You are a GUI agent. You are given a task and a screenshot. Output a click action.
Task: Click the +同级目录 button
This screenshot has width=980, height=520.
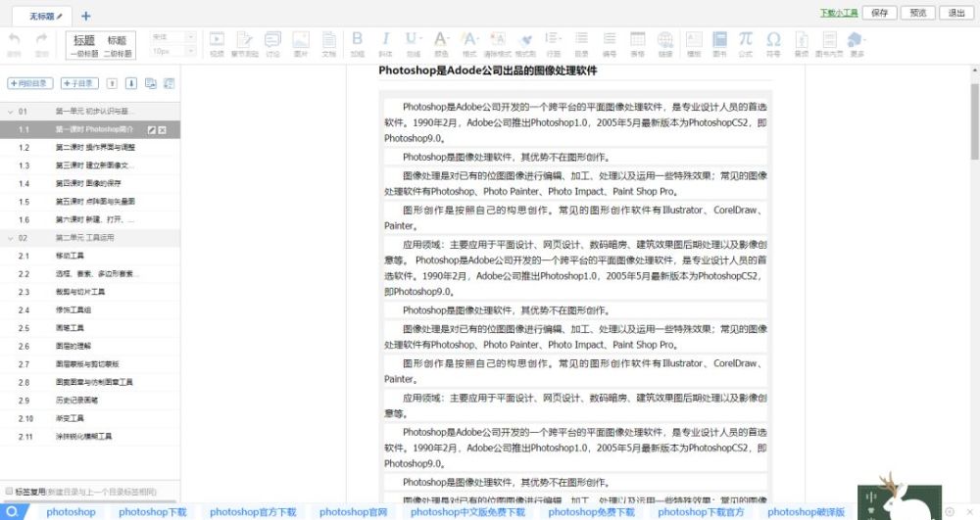[30, 83]
